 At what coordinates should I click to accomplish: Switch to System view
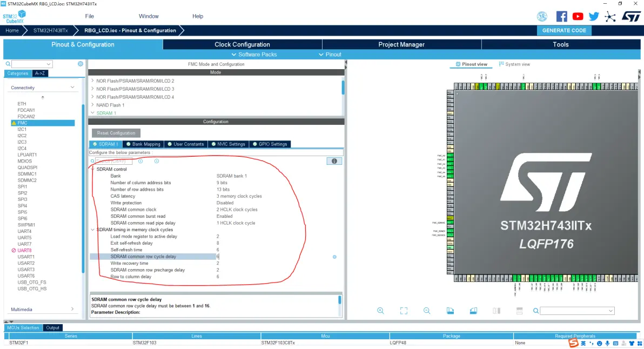point(514,64)
